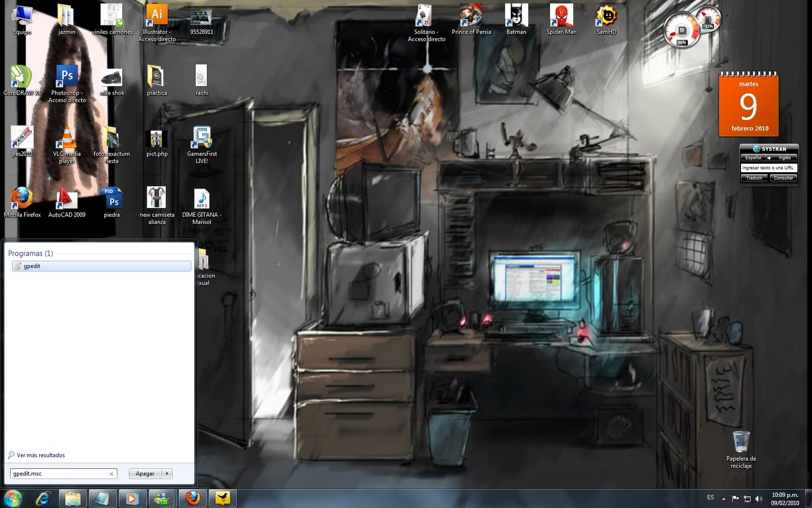Screen dimensions: 812x508
Task: Clear the search box text
Action: [x=111, y=474]
